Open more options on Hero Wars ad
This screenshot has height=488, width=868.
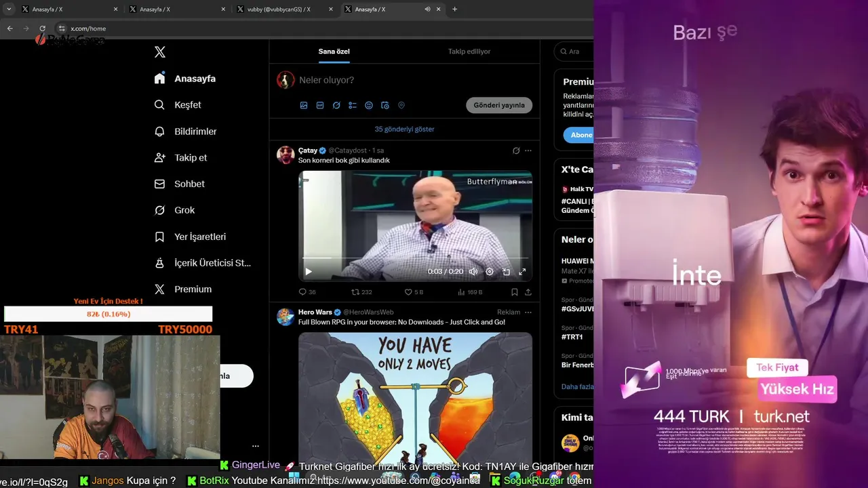coord(528,312)
